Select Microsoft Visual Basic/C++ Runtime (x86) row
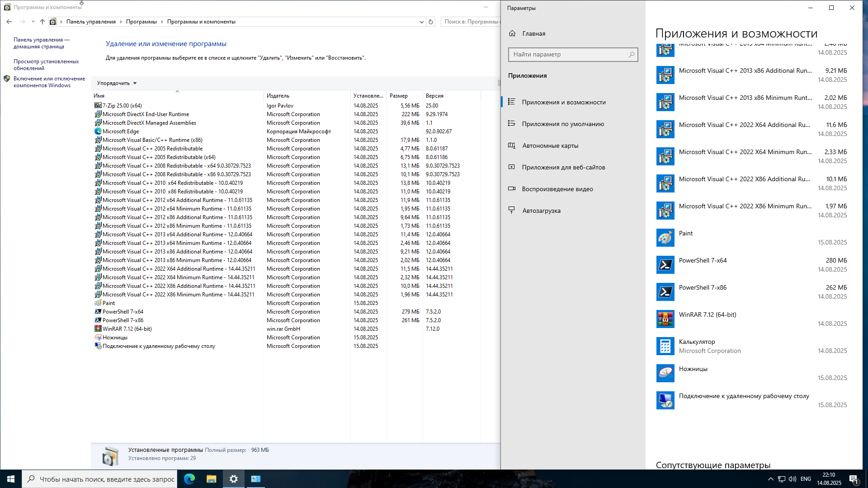This screenshot has width=868, height=488. 287,140
